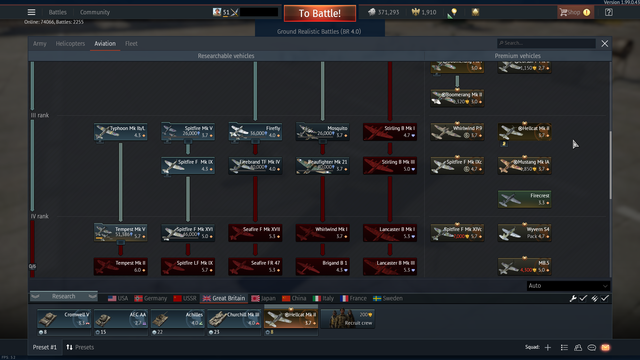Open the Battles menu

[58, 12]
